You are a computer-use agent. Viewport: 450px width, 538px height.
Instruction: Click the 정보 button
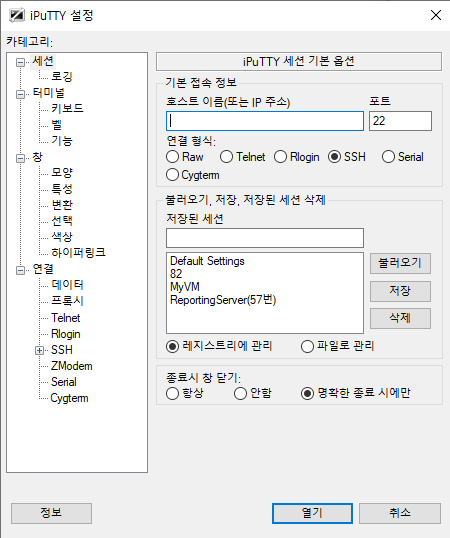[51, 513]
